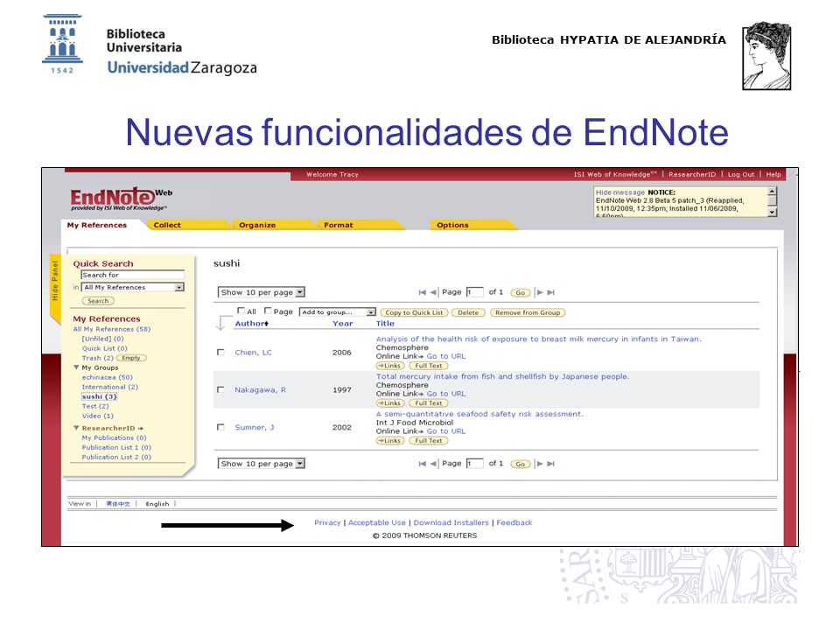Open the breast milk mercury article title
This screenshot has height=630, width=840.
click(538, 339)
